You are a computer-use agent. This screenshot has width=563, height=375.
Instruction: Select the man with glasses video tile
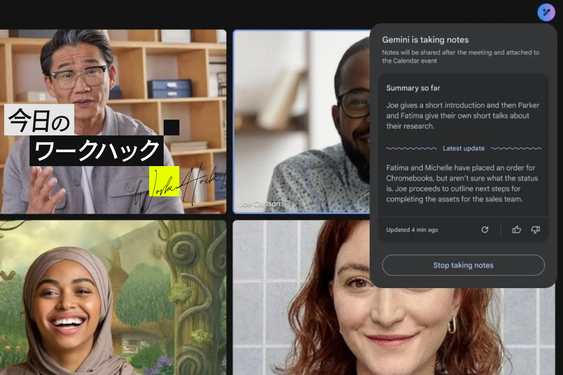coord(113,121)
